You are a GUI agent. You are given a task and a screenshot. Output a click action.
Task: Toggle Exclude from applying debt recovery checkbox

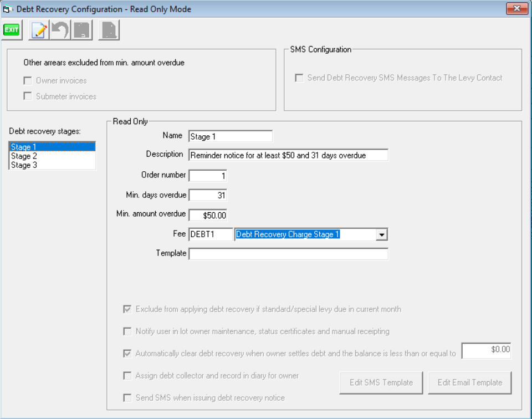[127, 309]
